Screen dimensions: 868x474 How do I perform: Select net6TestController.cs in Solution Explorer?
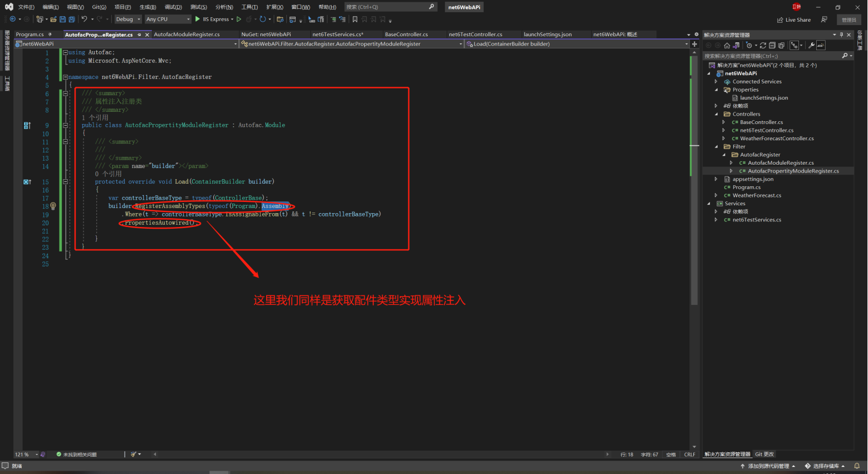click(767, 130)
